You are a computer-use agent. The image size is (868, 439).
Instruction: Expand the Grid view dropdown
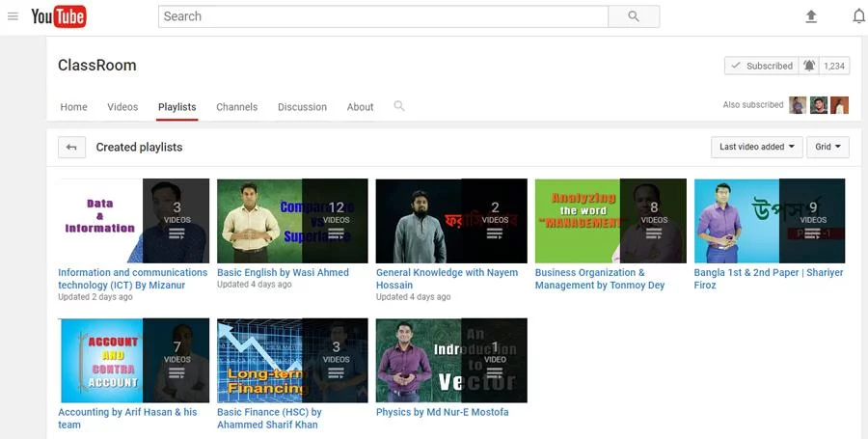(827, 148)
